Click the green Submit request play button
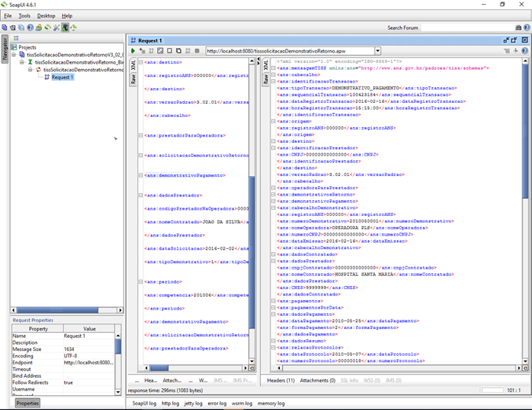The width and height of the screenshot is (532, 410). [134, 51]
